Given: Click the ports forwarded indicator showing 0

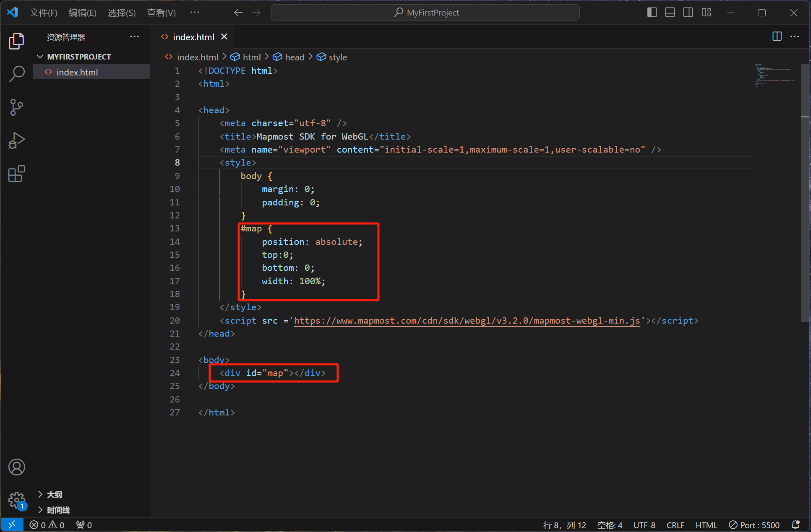Looking at the screenshot, I should [84, 525].
